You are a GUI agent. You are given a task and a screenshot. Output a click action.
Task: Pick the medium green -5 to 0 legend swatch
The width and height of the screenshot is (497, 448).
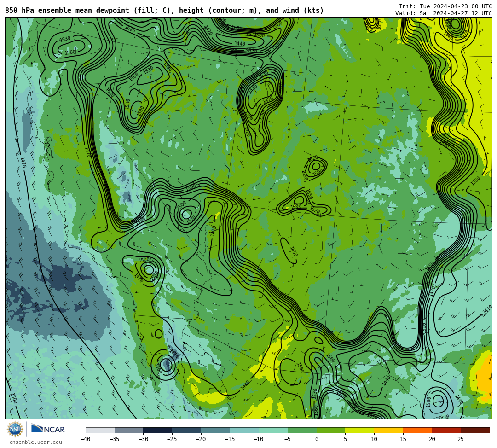pyautogui.click(x=302, y=430)
